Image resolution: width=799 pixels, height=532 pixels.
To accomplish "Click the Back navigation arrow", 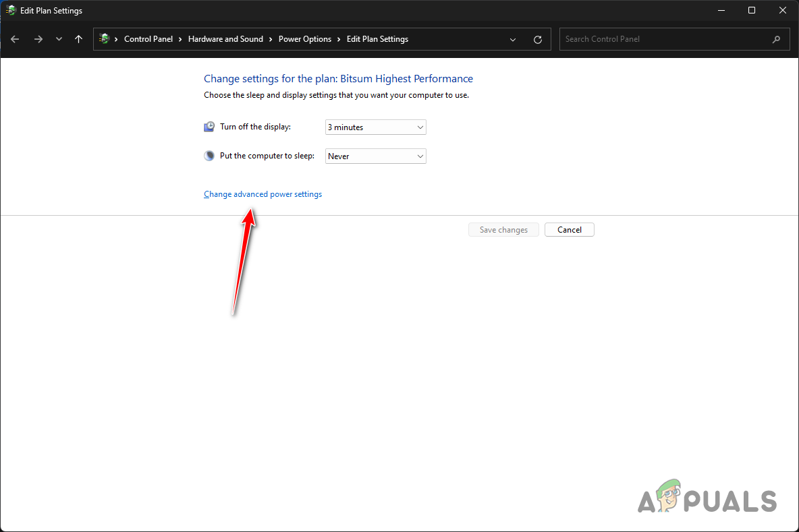I will click(15, 38).
